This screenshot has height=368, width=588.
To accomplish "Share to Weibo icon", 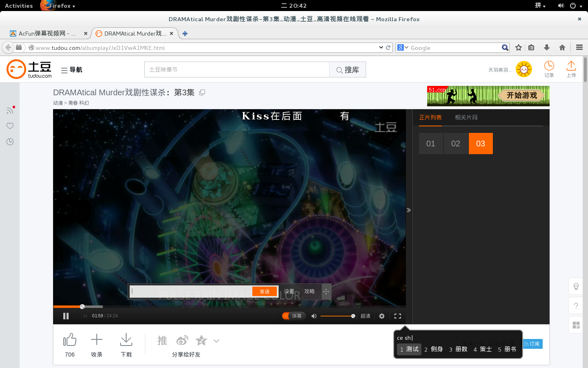I will coord(182,340).
